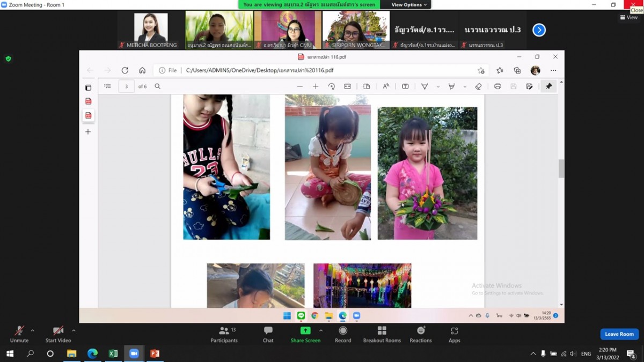Select the PDF Erase tool
Image resolution: width=644 pixels, height=362 pixels.
(478, 86)
